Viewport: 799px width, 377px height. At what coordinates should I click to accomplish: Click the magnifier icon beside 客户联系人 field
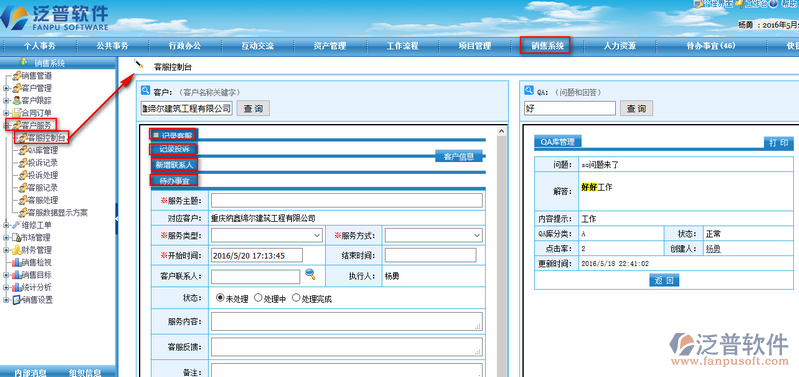310,274
